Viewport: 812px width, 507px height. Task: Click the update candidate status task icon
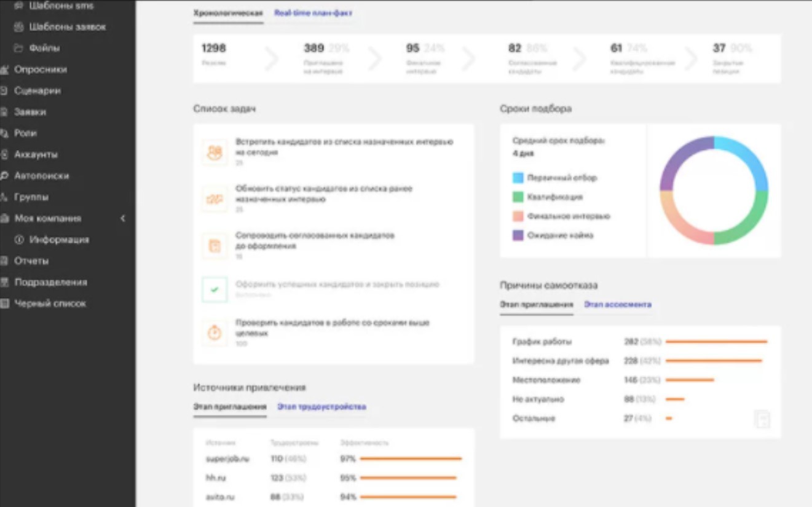pyautogui.click(x=215, y=199)
